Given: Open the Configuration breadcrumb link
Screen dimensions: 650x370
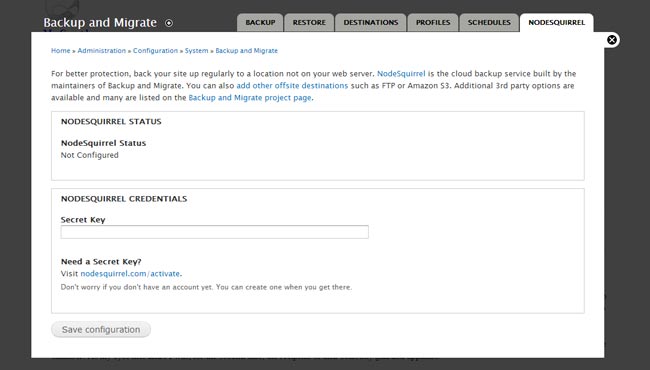Looking at the screenshot, I should click(x=155, y=51).
